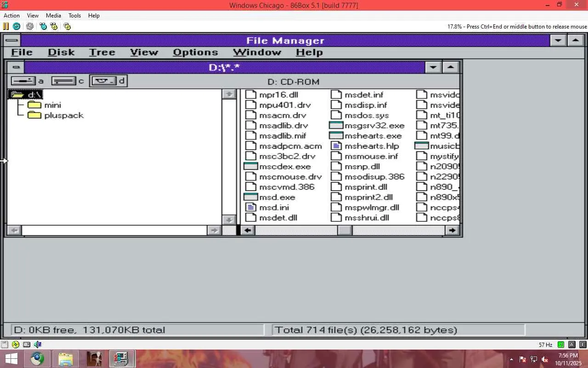Open the Options menu
588x368 pixels.
[195, 52]
